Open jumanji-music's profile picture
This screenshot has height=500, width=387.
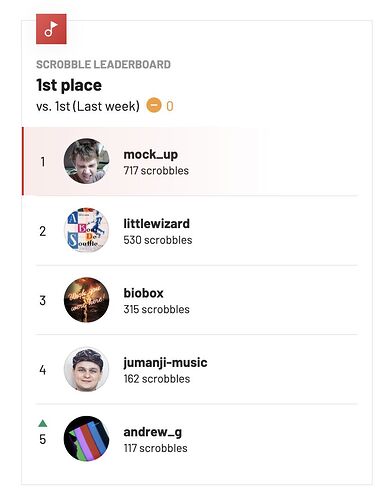tap(87, 369)
